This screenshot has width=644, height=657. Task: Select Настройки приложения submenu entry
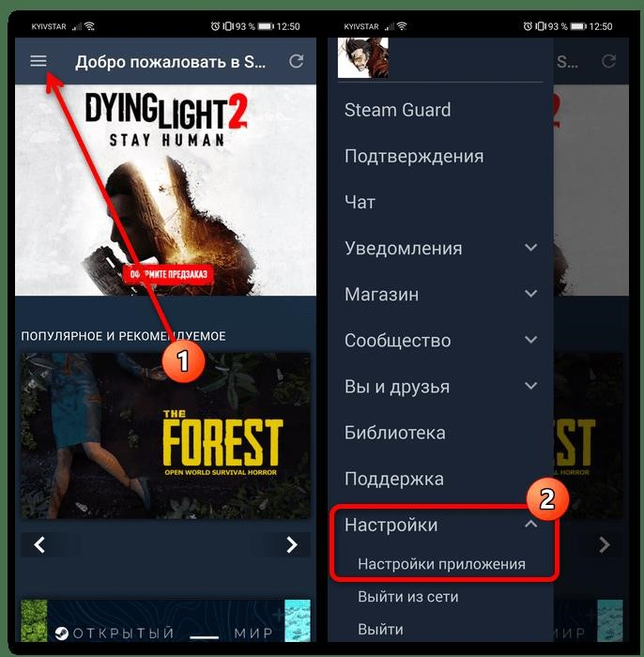click(x=441, y=564)
